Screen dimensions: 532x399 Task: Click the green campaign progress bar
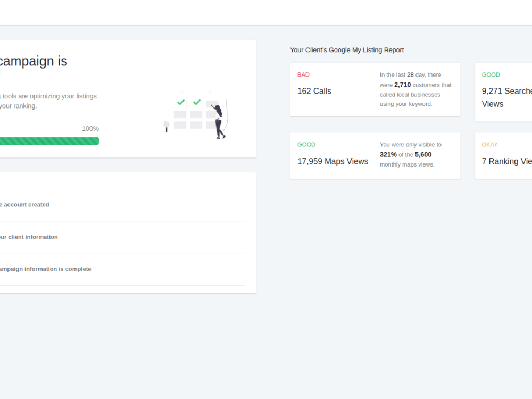tap(49, 141)
